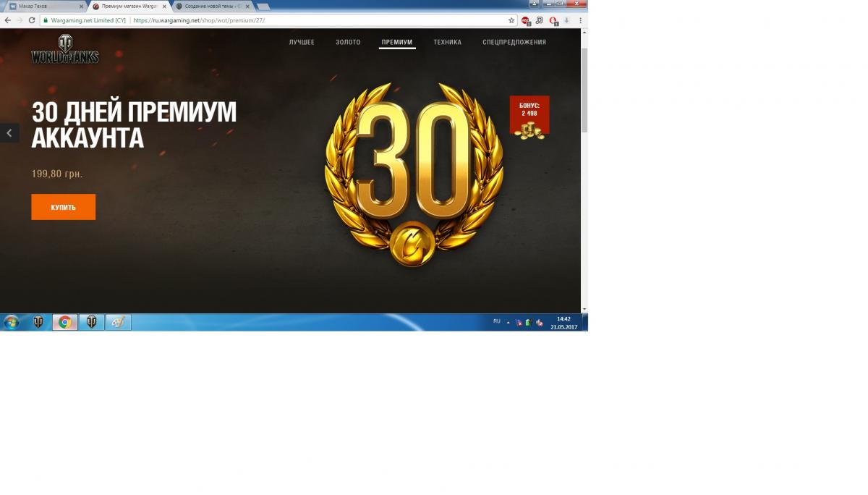Open the ПРЕМИУМ shop section
The width and height of the screenshot is (868, 495).
click(397, 42)
